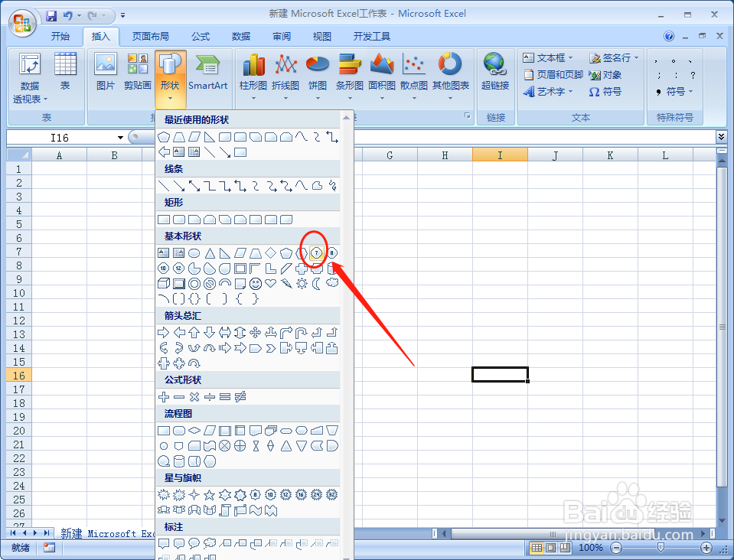
Task: Insert a hyperlink (超链接)
Action: click(x=495, y=71)
